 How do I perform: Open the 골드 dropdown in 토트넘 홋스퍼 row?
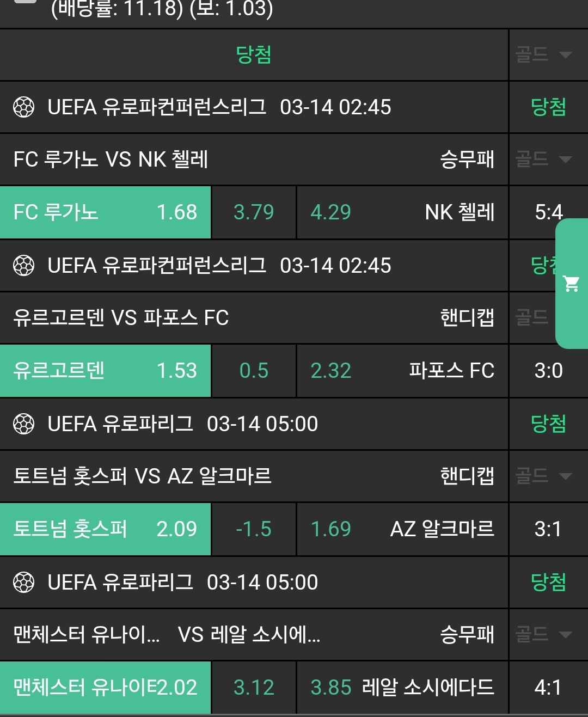pyautogui.click(x=543, y=476)
